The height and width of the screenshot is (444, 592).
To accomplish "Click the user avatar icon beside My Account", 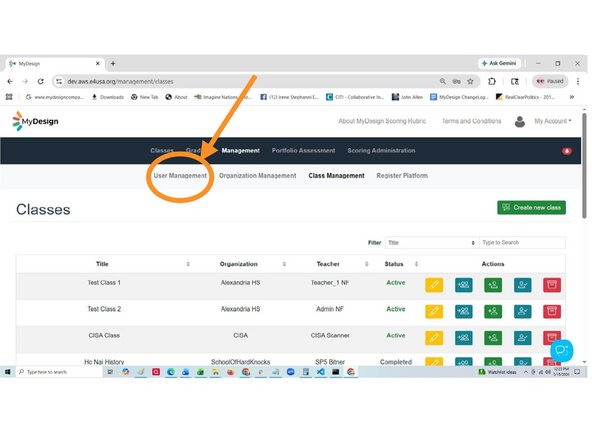I will coord(520,121).
